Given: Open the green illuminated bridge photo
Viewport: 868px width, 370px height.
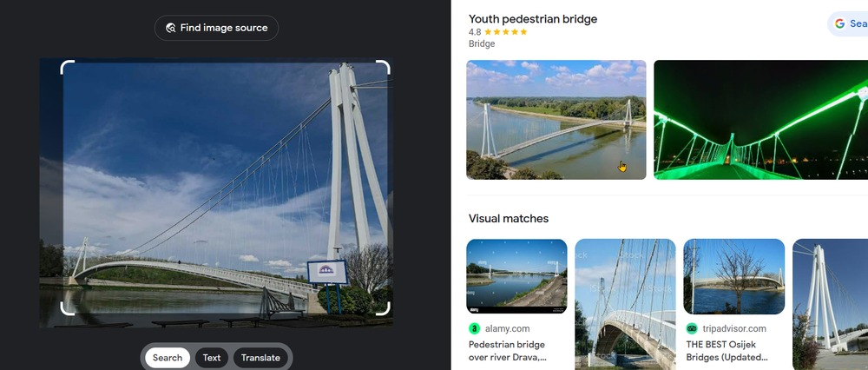Looking at the screenshot, I should (760, 120).
